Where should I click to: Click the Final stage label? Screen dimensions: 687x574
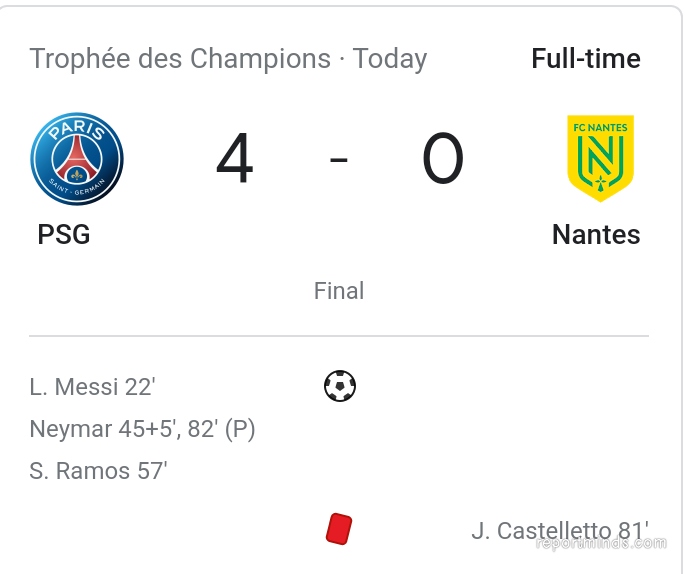[x=339, y=291]
